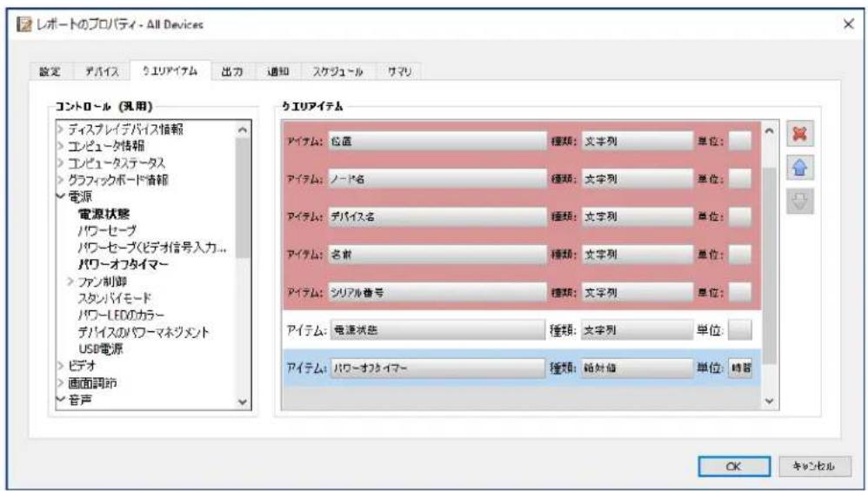Viewport: 868px width, 491px height.
Task: Open the 通知 tab
Action: click(x=278, y=71)
